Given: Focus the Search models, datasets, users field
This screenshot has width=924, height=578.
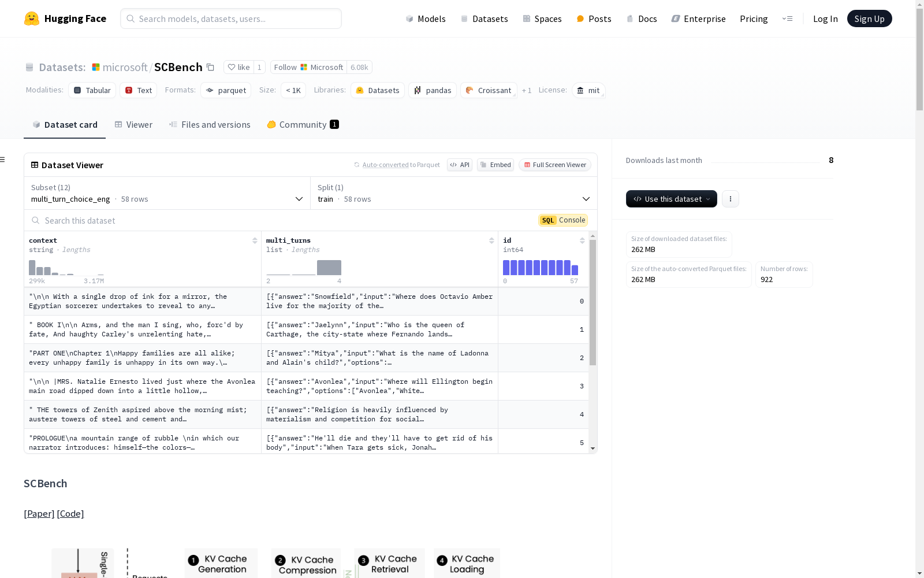Looking at the screenshot, I should pos(231,18).
